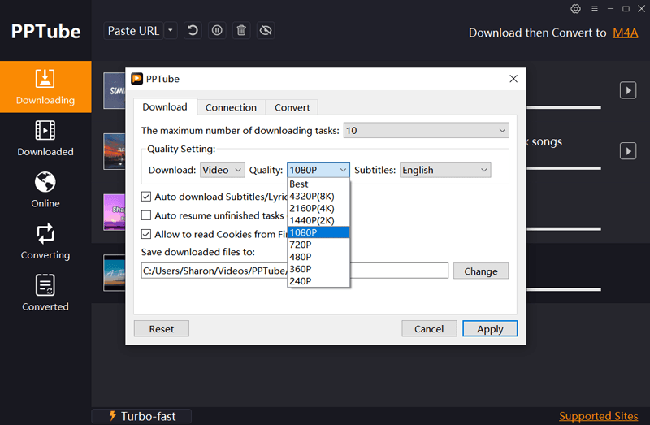Enable Auto resume unfinished tasks checkbox
Image resolution: width=650 pixels, height=425 pixels.
[146, 215]
